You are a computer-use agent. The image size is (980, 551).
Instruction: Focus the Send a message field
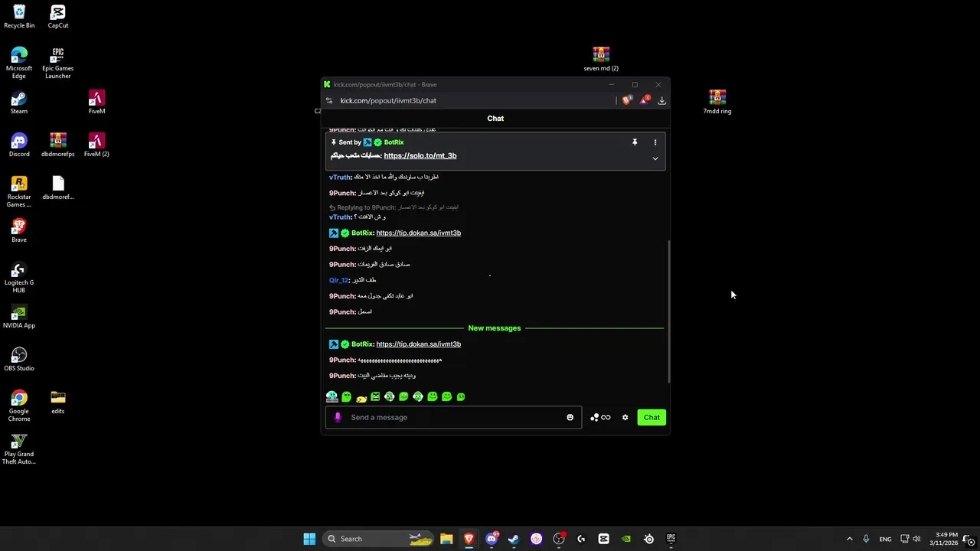coord(453,417)
